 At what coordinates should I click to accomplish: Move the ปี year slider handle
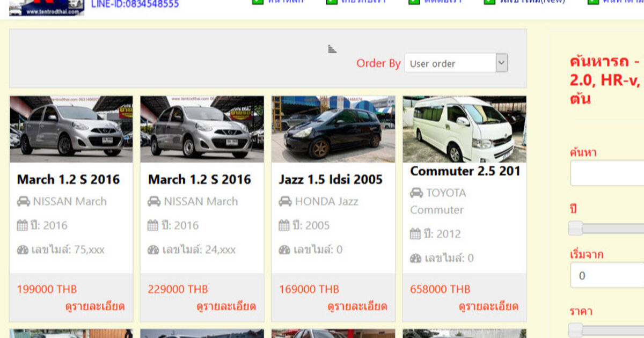575,229
